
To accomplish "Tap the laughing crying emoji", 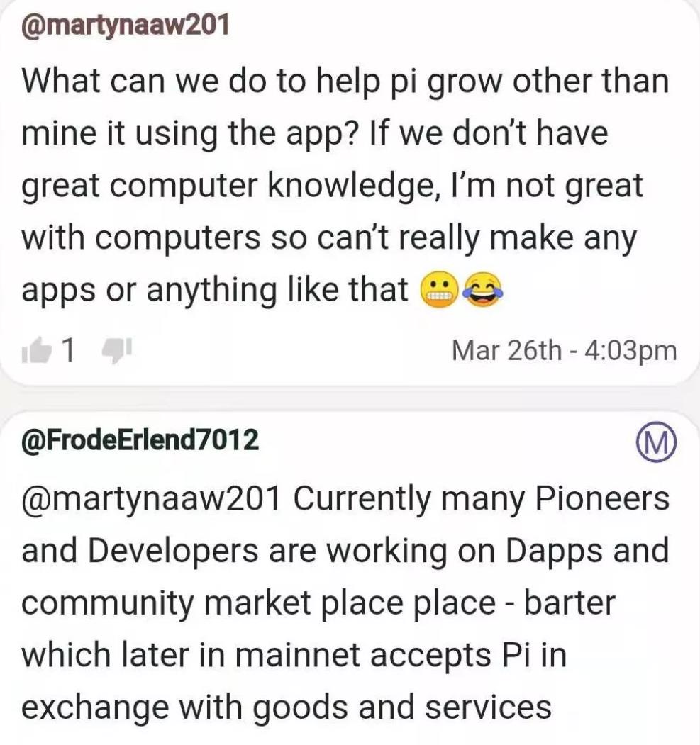I will [482, 289].
